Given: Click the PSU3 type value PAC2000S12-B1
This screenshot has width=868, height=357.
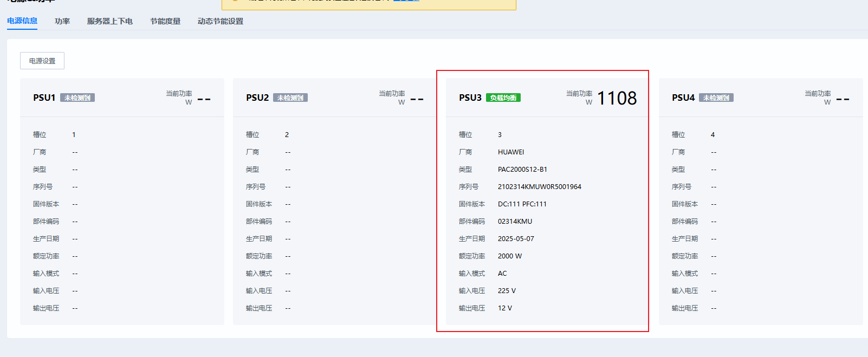Looking at the screenshot, I should (x=522, y=170).
